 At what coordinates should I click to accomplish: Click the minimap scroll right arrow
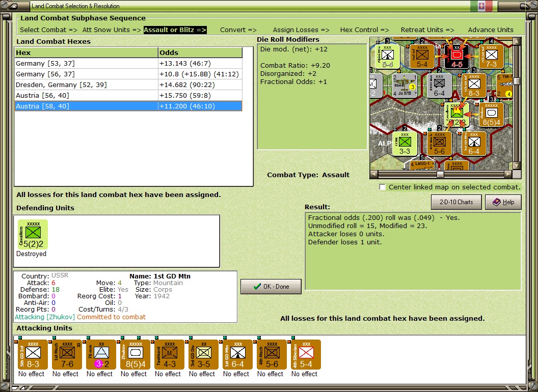508,174
